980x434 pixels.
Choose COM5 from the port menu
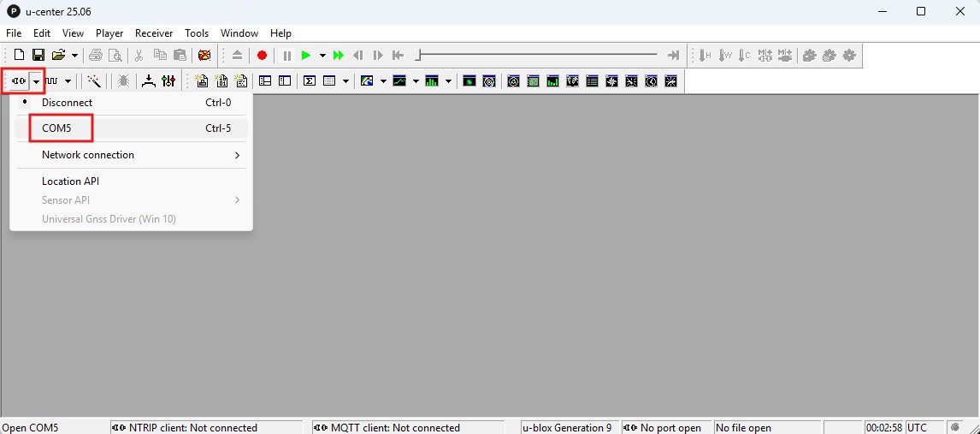56,128
